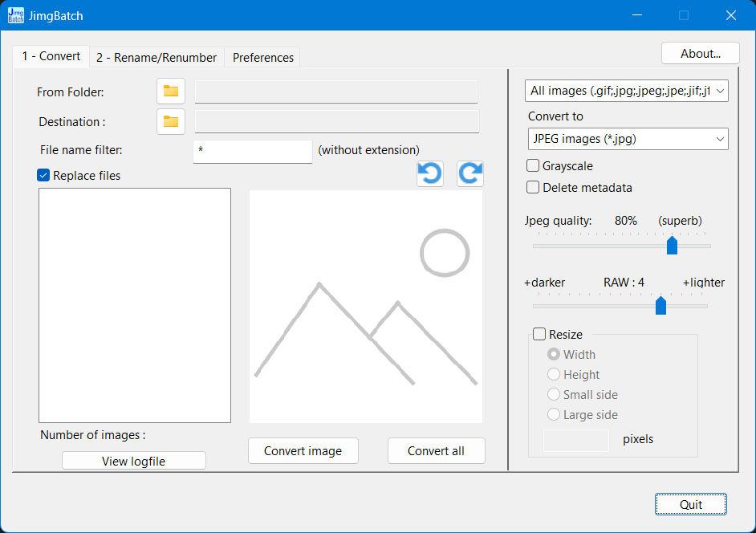Expand the Convert to JPEG images dropdown
The image size is (756, 533).
click(627, 139)
